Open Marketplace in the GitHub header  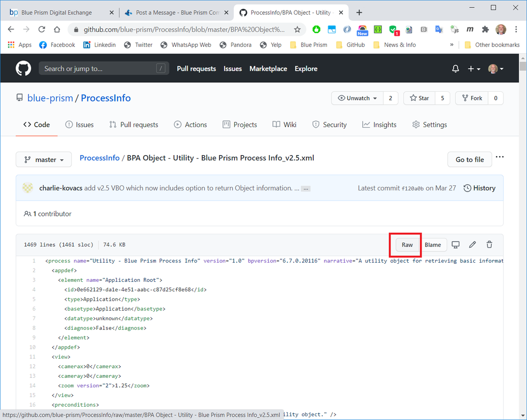pyautogui.click(x=268, y=69)
